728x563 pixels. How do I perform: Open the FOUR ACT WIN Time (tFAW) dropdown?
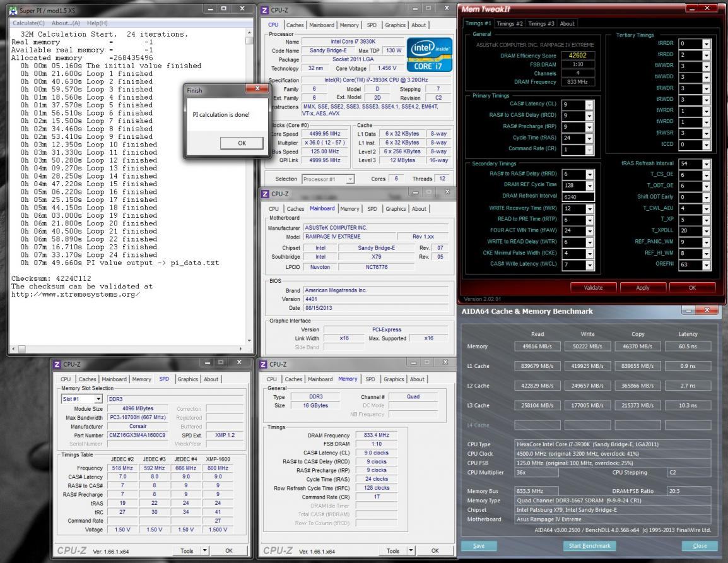tap(590, 231)
